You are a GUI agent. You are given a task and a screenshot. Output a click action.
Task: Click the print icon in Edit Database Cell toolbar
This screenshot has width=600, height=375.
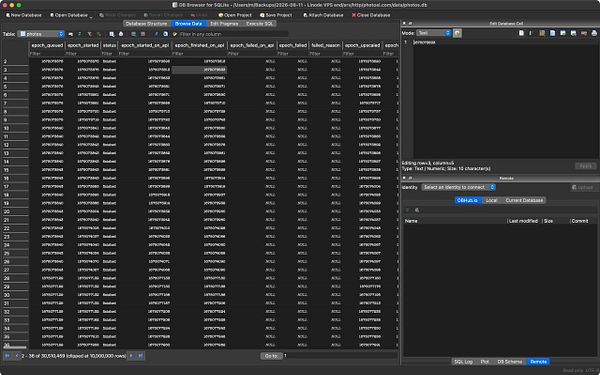(594, 33)
